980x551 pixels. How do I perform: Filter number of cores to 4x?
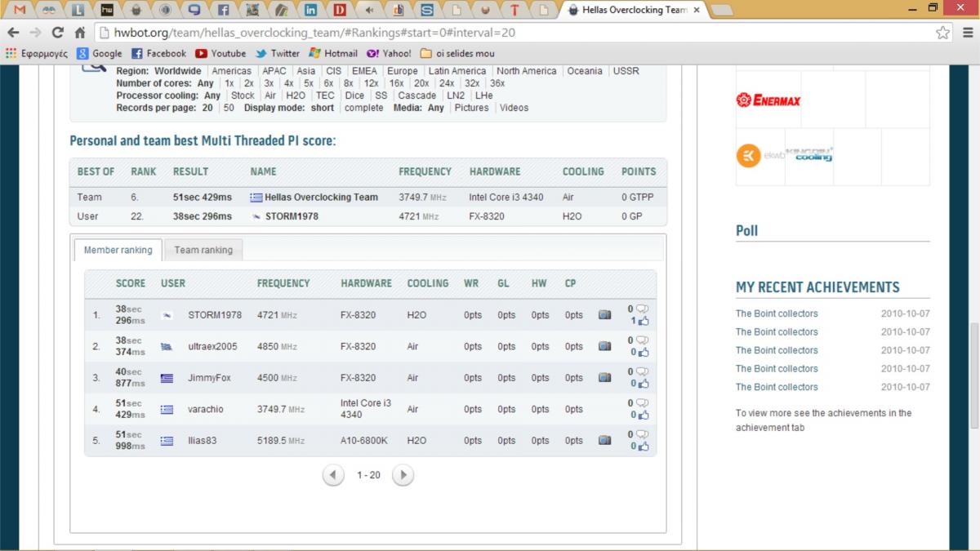288,83
